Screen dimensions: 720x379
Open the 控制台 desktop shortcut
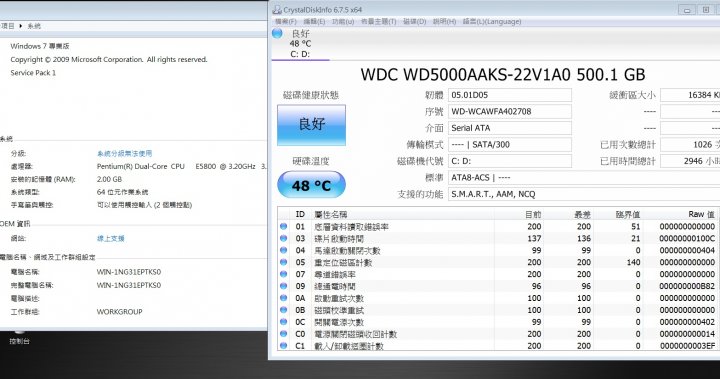pos(19,338)
